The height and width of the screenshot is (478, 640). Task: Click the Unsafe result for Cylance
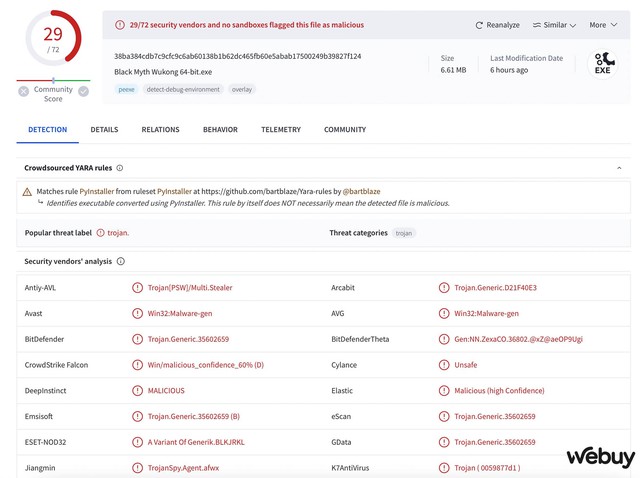coord(466,365)
